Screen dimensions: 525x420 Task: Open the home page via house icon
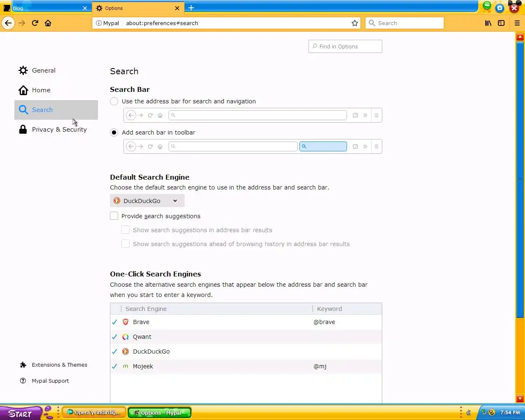pyautogui.click(x=48, y=23)
